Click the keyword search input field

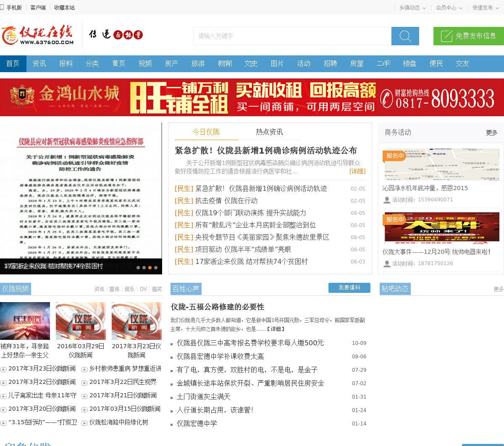tap(292, 36)
